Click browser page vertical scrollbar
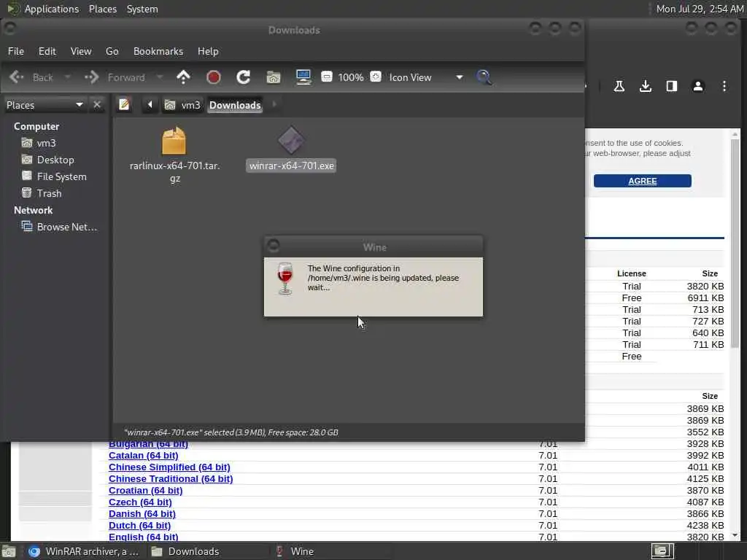 [x=735, y=243]
